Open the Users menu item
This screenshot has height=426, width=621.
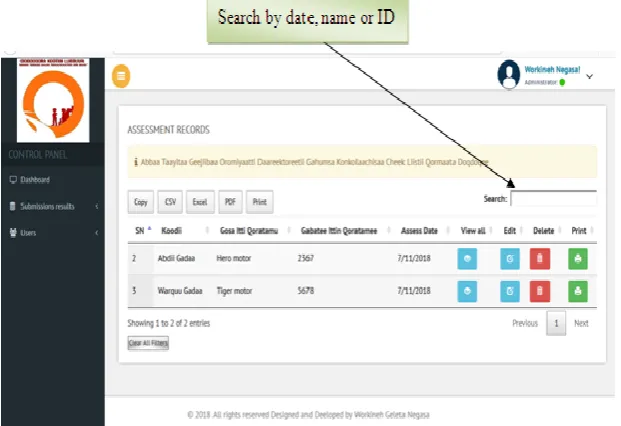coord(28,233)
